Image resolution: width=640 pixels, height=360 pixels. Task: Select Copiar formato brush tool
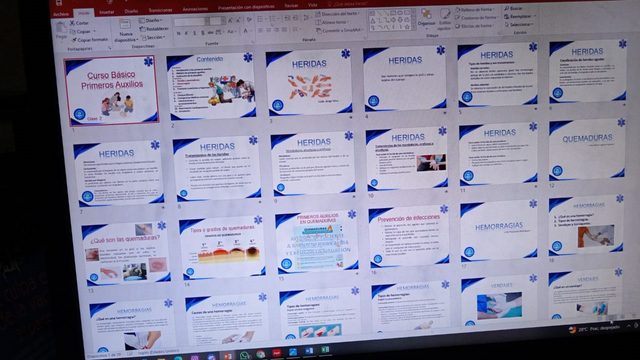click(89, 40)
